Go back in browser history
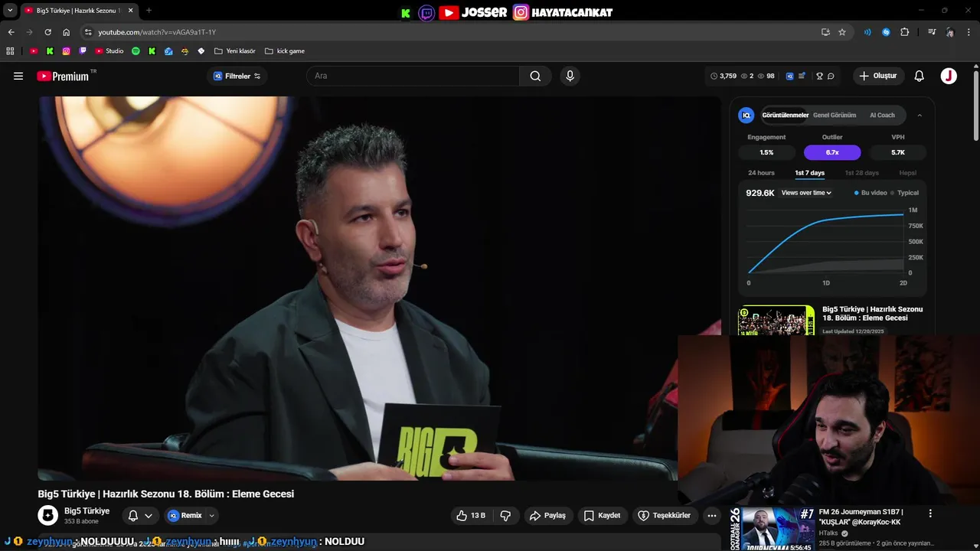 [x=11, y=32]
